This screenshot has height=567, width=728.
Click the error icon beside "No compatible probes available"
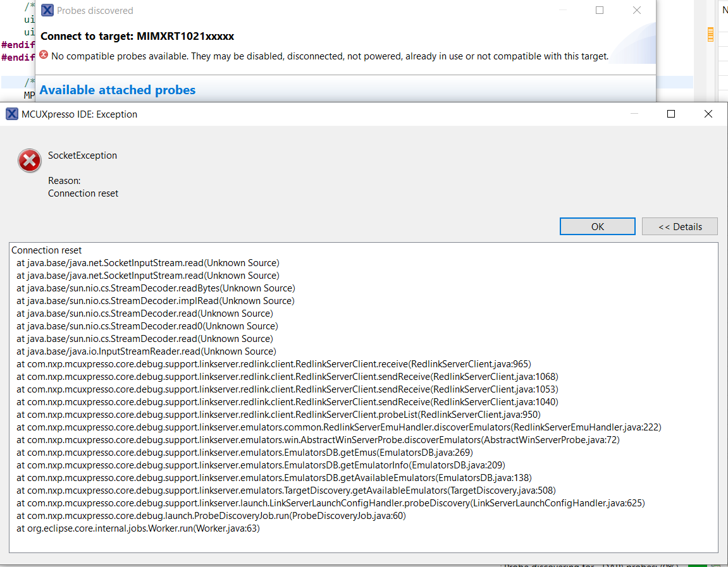[x=44, y=56]
